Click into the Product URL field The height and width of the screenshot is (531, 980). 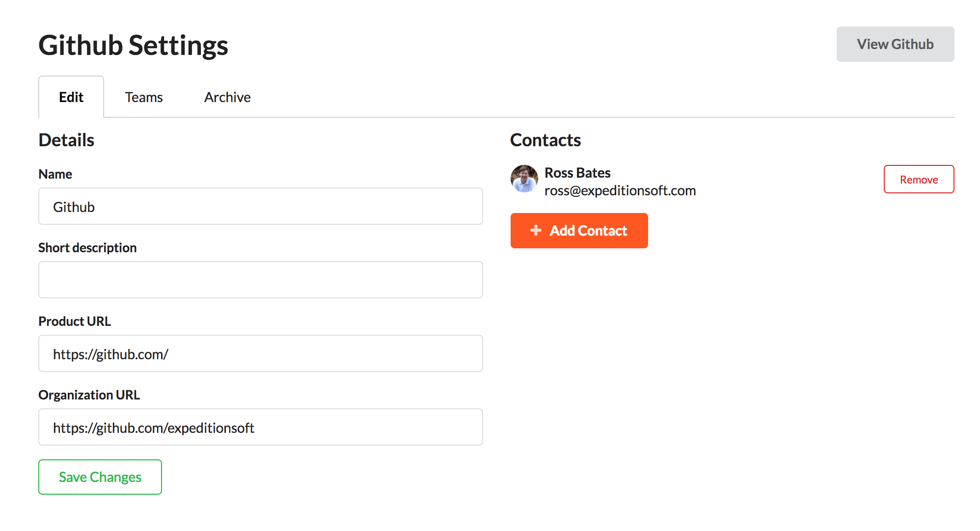point(260,353)
